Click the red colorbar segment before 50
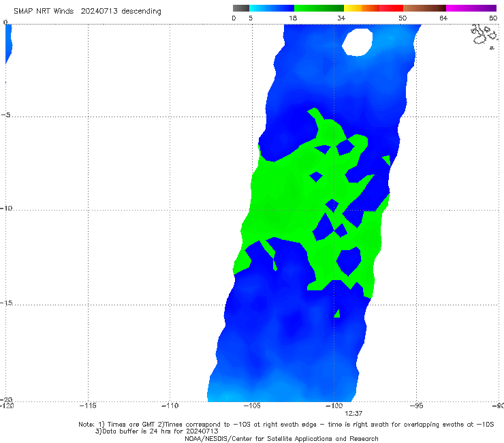The width and height of the screenshot is (504, 443). 391,8
